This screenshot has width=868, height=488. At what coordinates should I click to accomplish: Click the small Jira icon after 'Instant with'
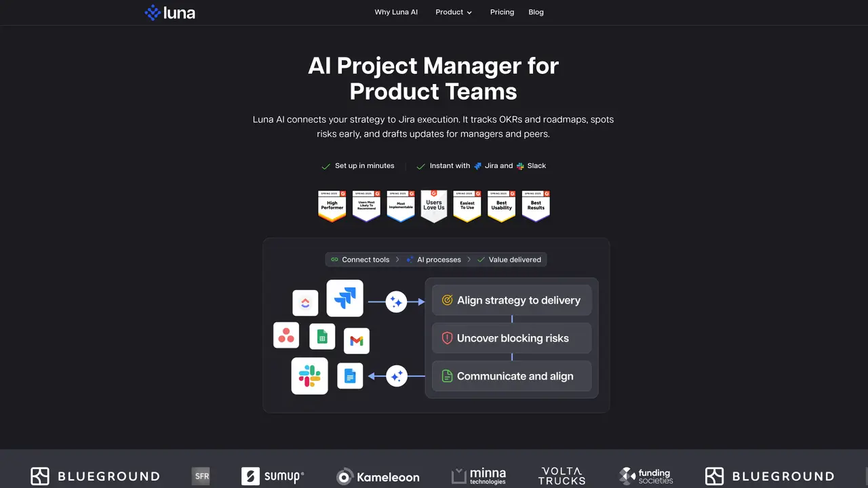click(x=477, y=166)
